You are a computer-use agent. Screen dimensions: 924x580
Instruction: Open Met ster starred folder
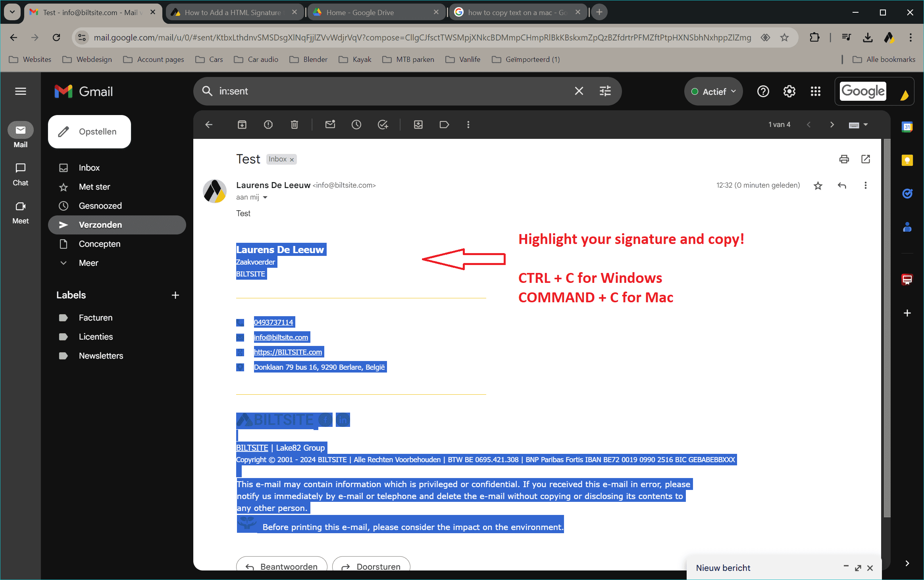click(94, 187)
